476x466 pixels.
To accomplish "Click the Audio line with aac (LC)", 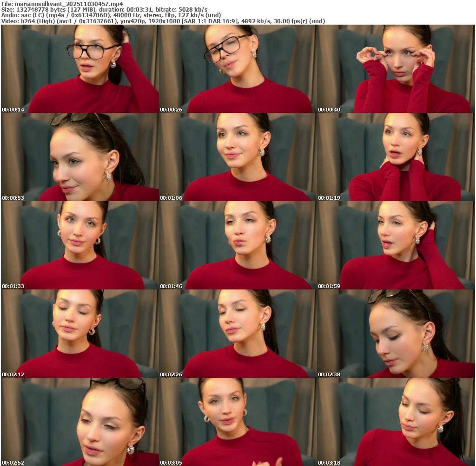I will (111, 15).
